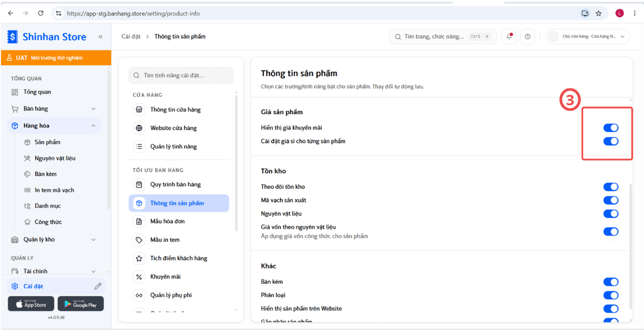The height and width of the screenshot is (331, 644).
Task: Click the Khuyến mãi percent icon
Action: (139, 277)
